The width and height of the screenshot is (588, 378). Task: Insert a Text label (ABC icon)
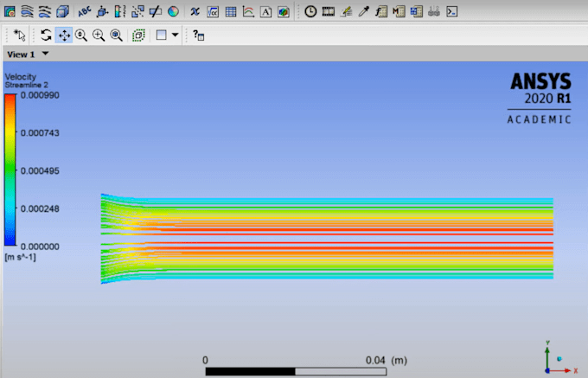pyautogui.click(x=85, y=11)
